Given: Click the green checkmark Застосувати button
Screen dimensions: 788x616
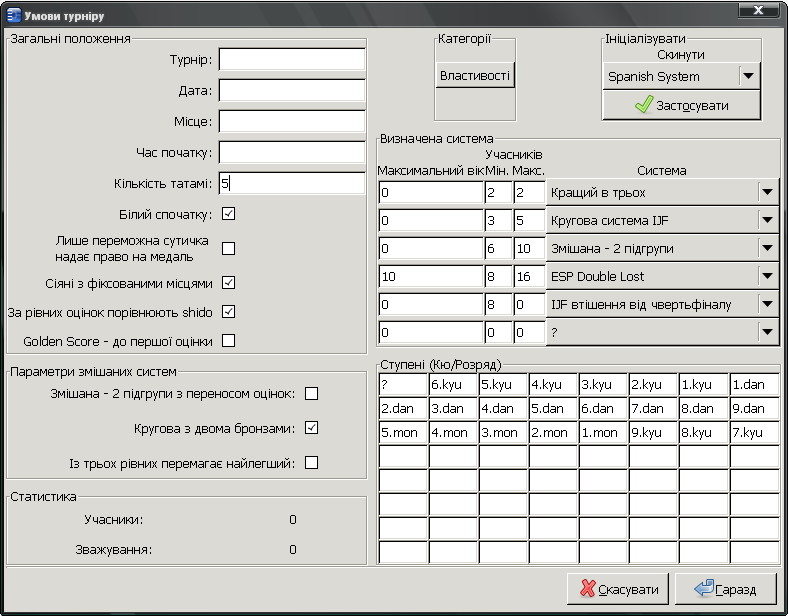Looking at the screenshot, I should pos(682,105).
